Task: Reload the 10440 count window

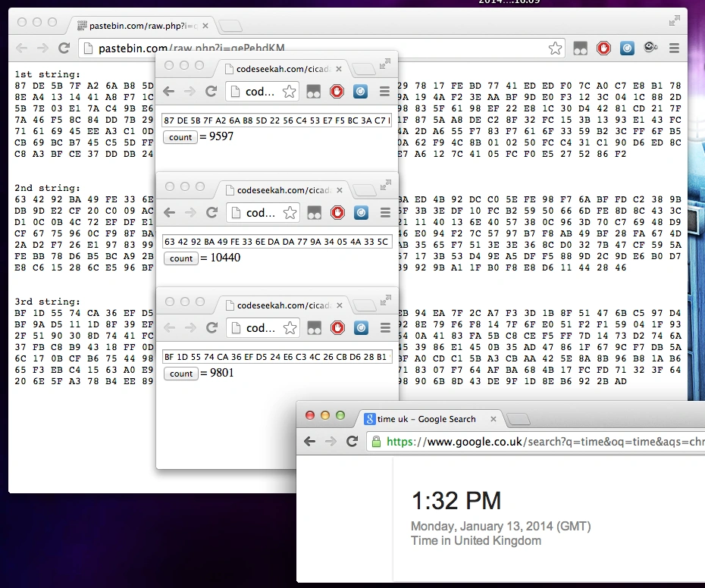Action: pos(211,213)
